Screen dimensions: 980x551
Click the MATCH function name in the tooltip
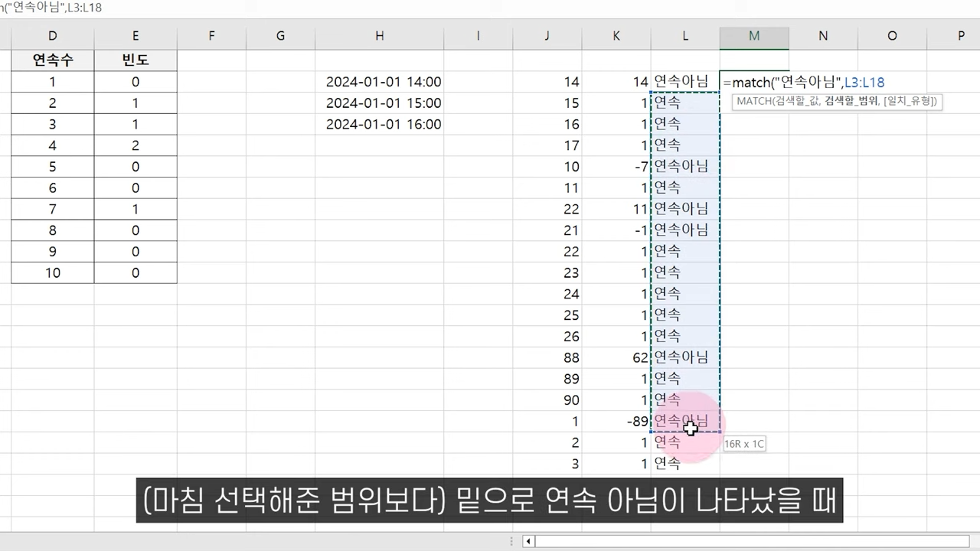pos(754,101)
